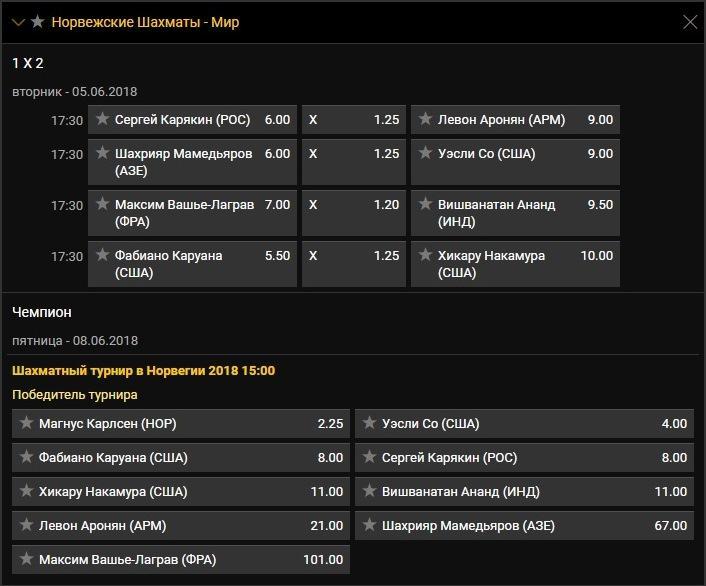Click star beside Левон Аронян 9.00
706x586 pixels.
[425, 120]
